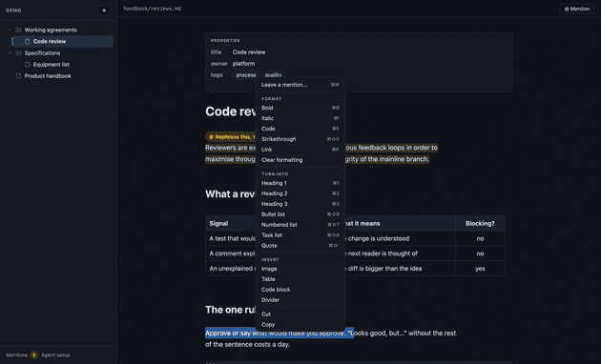This screenshot has height=364, width=601.
Task: Collapse the Specifications folder chevron
Action: 10,52
